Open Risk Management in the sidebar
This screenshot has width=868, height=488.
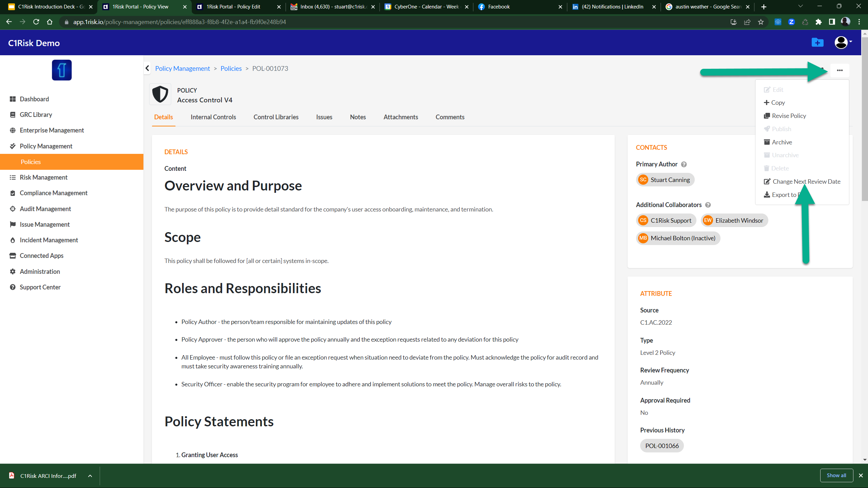(x=43, y=178)
